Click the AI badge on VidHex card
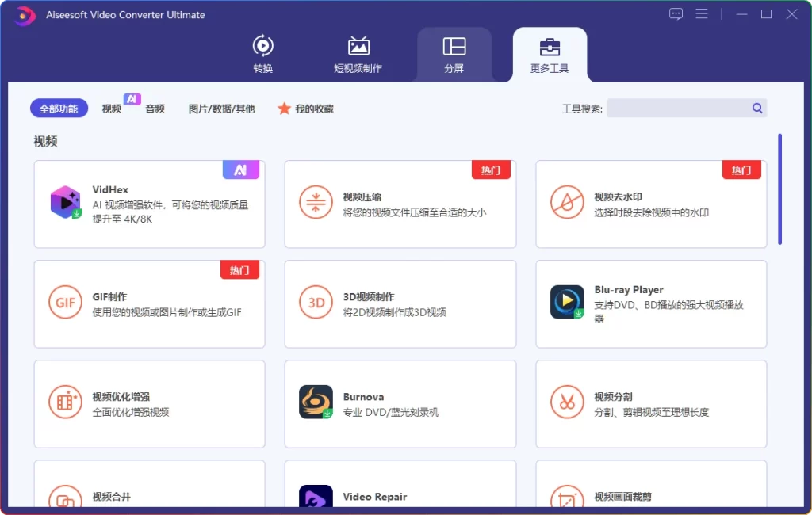 click(241, 170)
